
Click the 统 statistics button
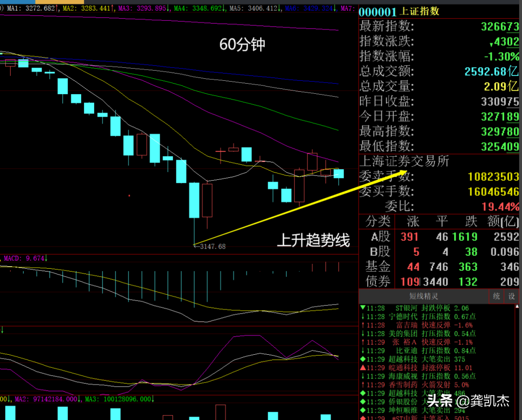(x=496, y=296)
